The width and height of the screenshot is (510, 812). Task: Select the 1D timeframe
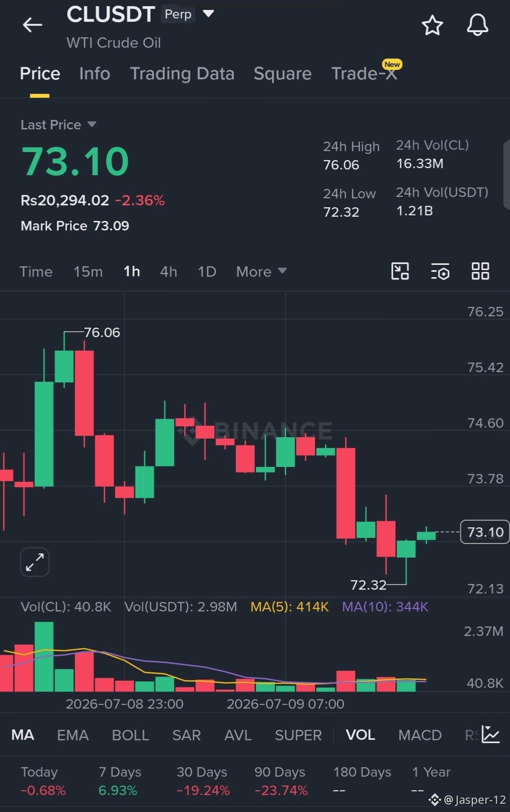pos(207,271)
